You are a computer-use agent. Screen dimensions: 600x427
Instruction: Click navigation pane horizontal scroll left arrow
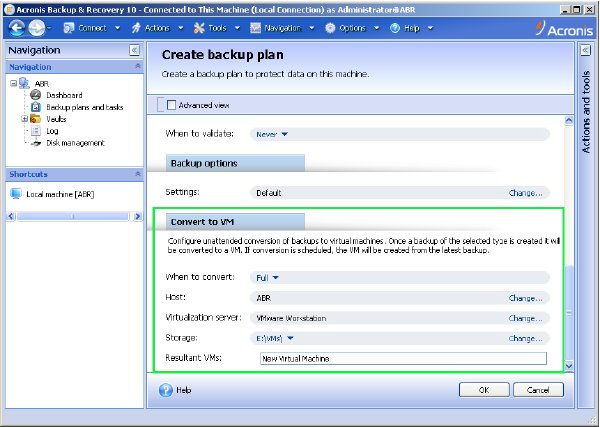coord(11,217)
